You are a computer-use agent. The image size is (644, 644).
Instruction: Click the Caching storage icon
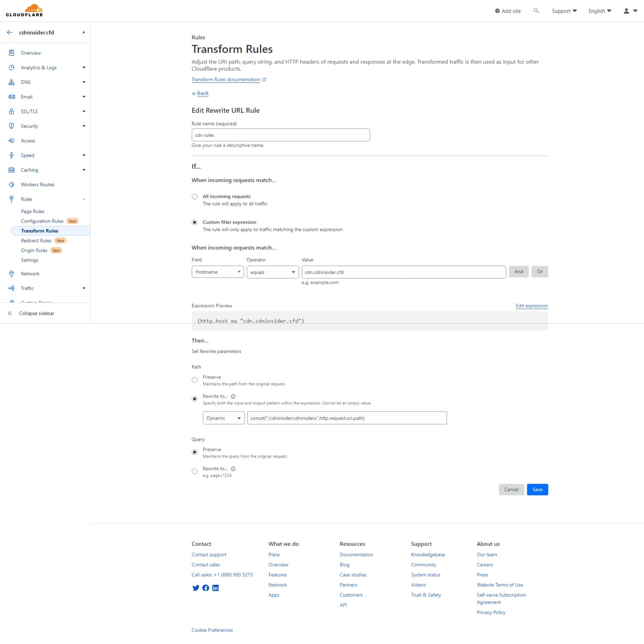coord(12,170)
